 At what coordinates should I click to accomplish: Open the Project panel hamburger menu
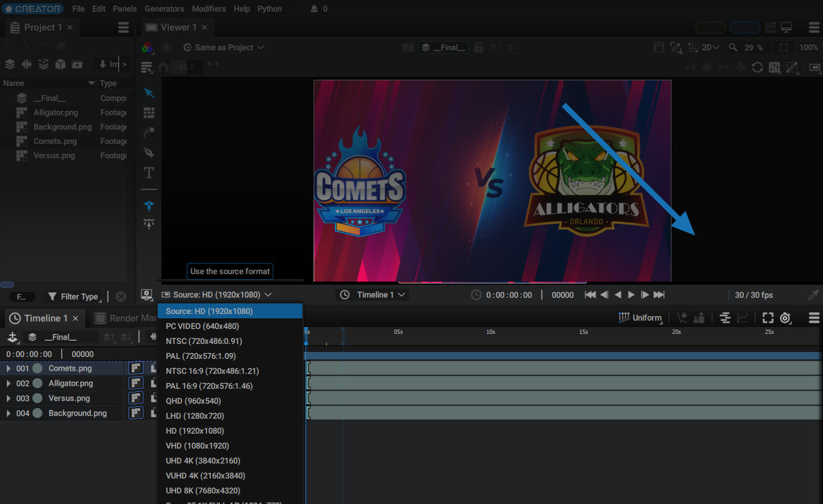123,27
